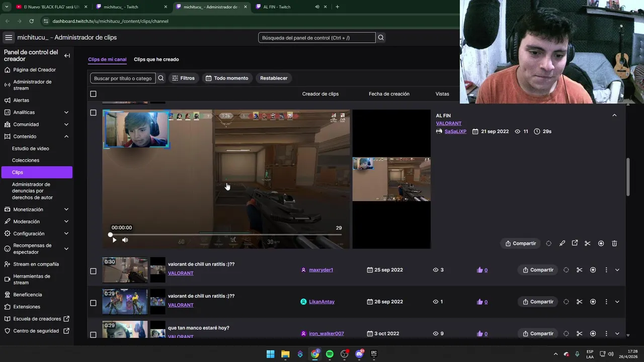Play the AL FIN clip video

click(114, 240)
